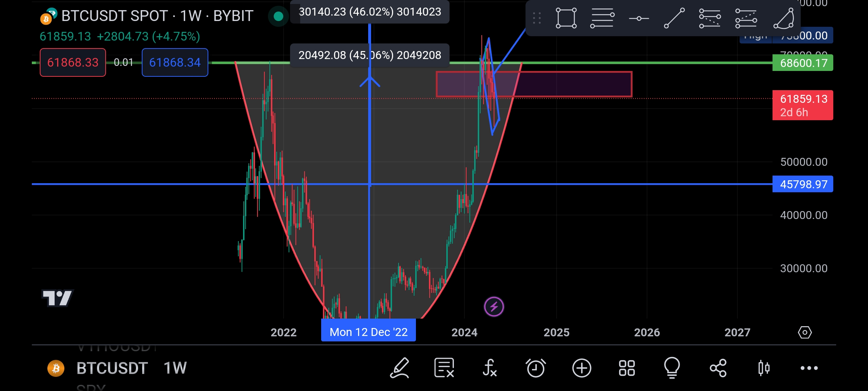Viewport: 868px width, 391px height.
Task: Tap the add symbol plus icon
Action: point(582,368)
